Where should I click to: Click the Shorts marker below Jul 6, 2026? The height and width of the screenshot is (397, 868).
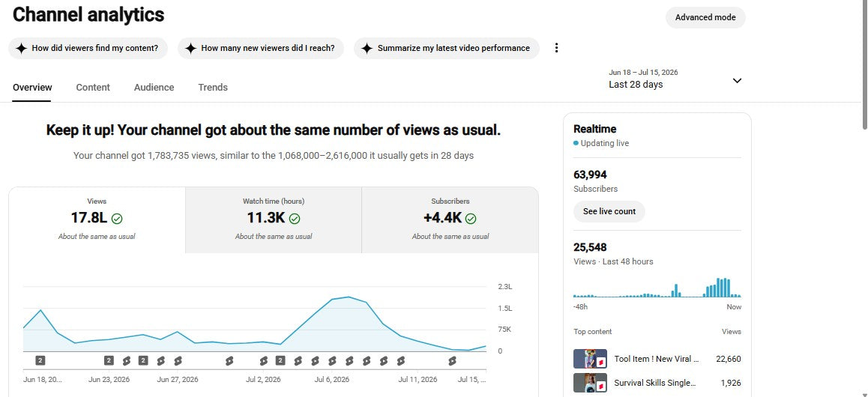(332, 360)
